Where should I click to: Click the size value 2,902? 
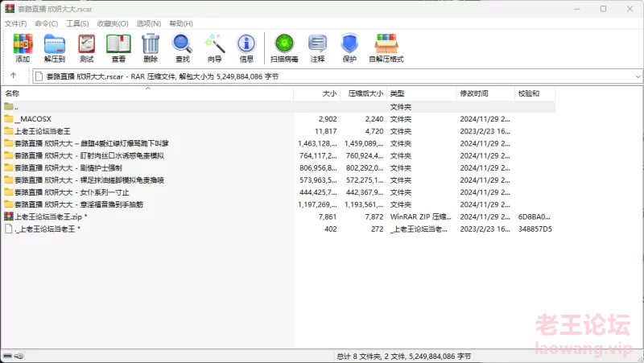click(328, 119)
